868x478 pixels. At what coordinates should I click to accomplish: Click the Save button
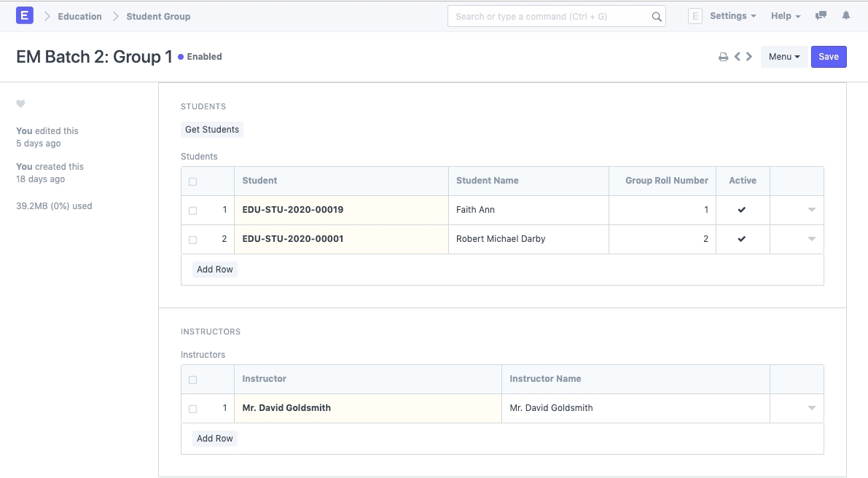(829, 57)
